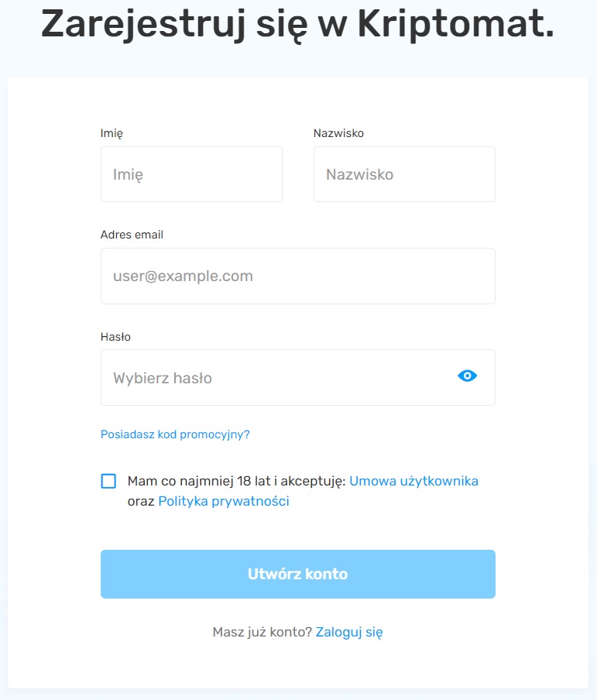The width and height of the screenshot is (597, 700).
Task: Click into the Nazwisko input field
Action: (403, 174)
